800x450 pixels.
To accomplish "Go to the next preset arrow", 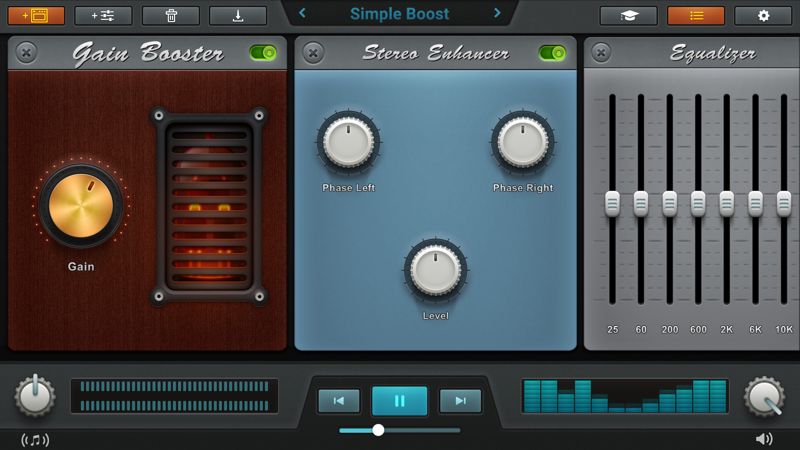I will [x=497, y=13].
